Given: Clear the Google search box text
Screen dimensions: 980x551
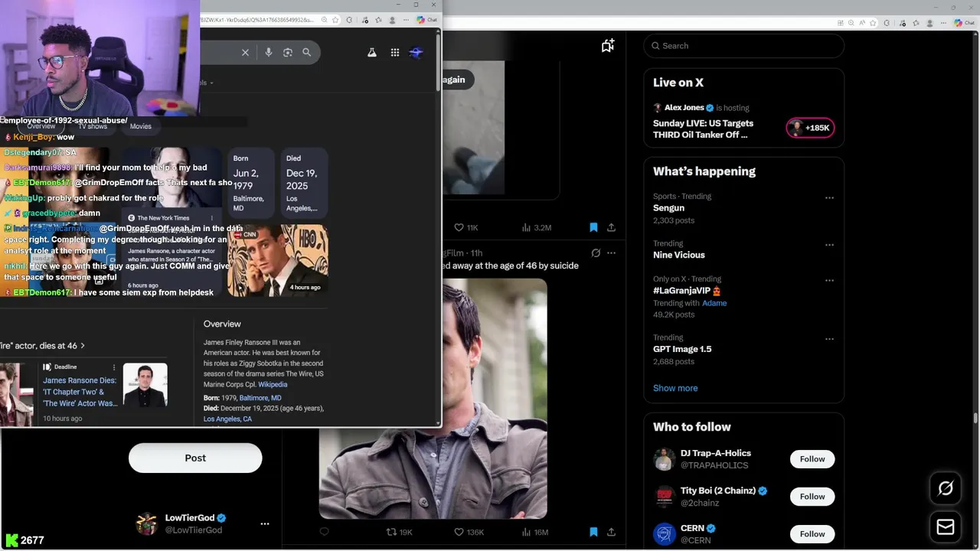Looking at the screenshot, I should (x=245, y=52).
